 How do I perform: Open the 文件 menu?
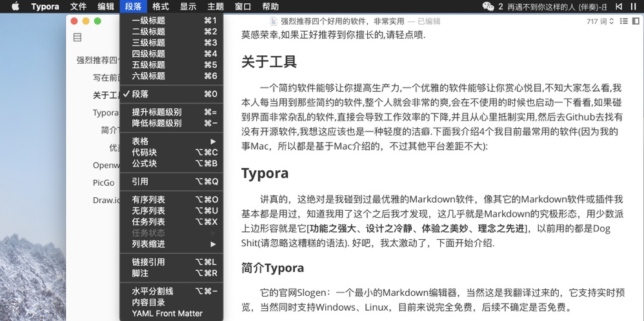79,6
